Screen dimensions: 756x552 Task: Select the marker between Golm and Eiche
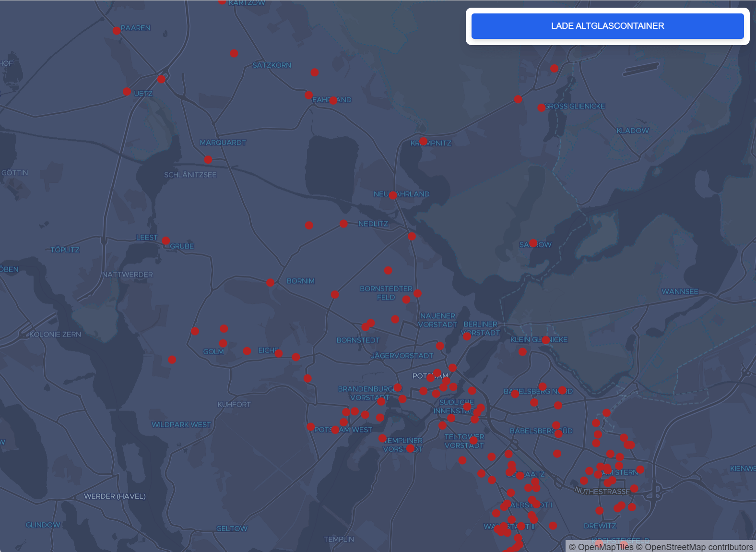click(247, 351)
